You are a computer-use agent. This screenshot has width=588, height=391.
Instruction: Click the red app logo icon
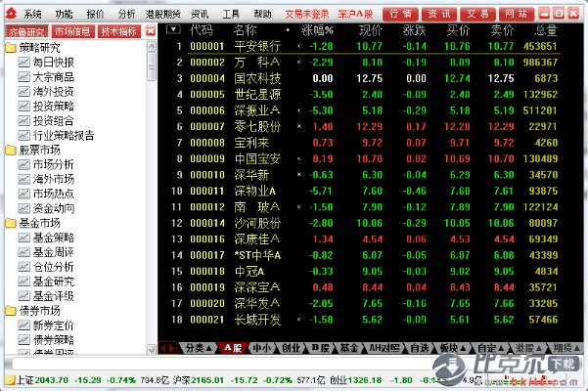pyautogui.click(x=11, y=15)
